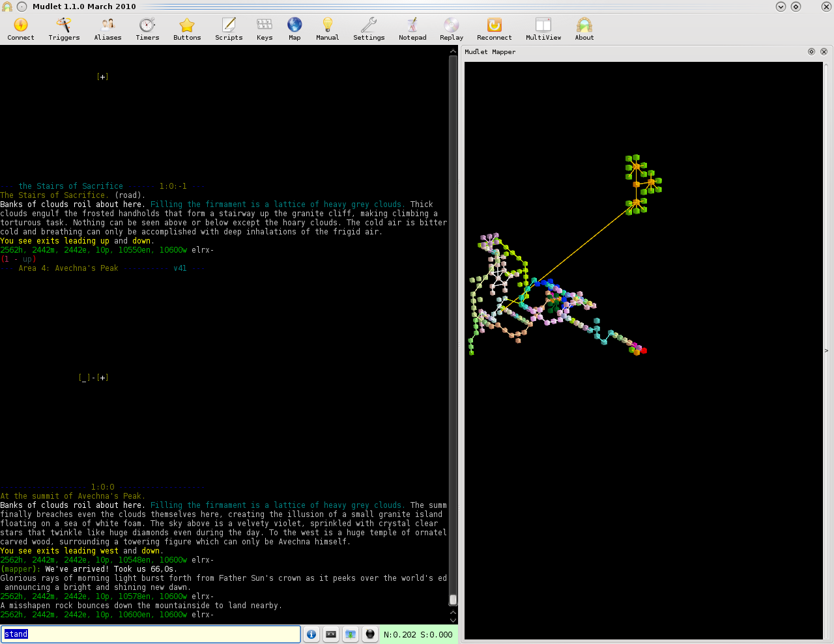Open the Timers editor
This screenshot has width=834, height=644.
coord(147,29)
